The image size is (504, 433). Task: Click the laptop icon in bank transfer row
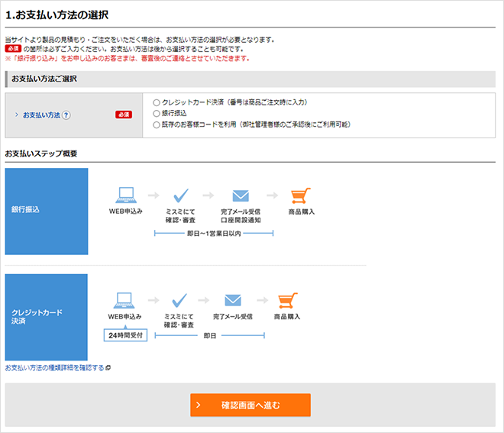125,195
